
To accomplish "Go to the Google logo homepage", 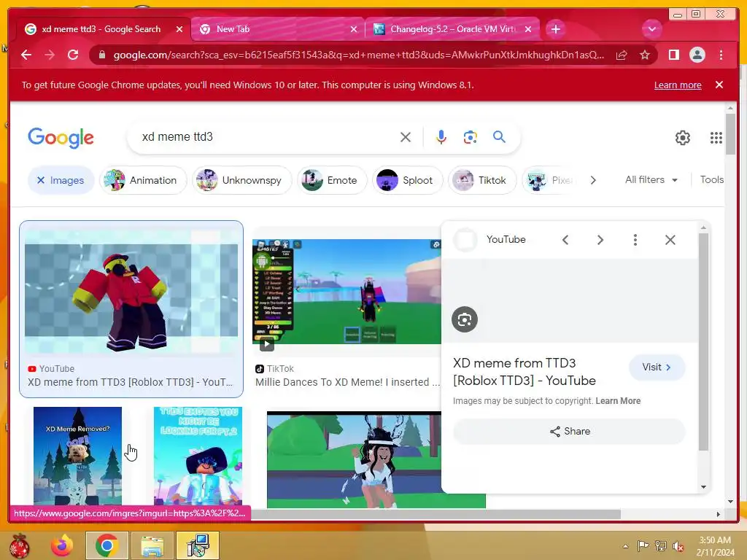I will [x=61, y=138].
